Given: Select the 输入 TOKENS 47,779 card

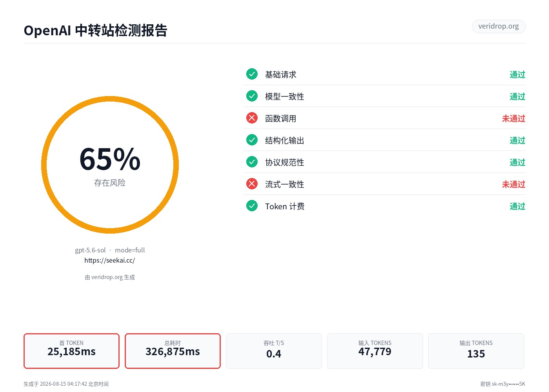Looking at the screenshot, I should (x=375, y=351).
